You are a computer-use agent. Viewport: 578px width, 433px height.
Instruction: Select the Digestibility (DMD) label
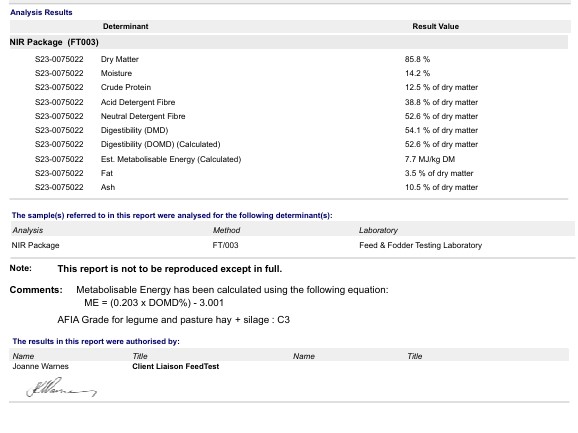[x=135, y=130]
